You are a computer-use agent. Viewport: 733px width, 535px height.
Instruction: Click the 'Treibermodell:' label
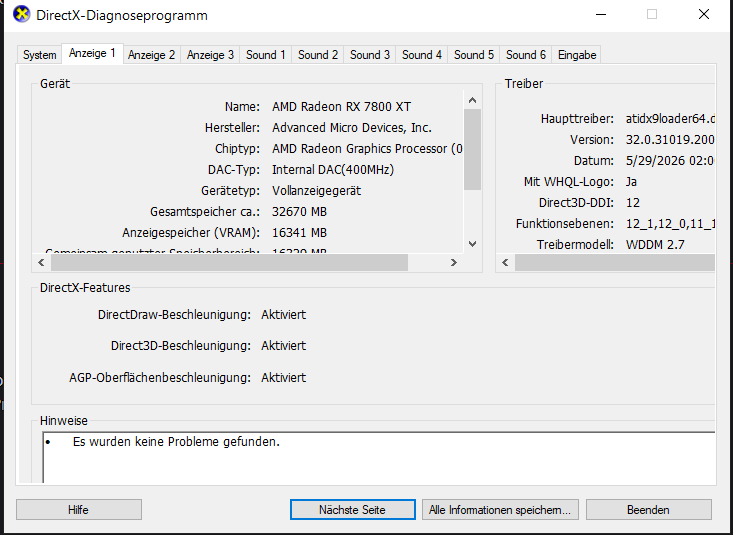tap(575, 245)
